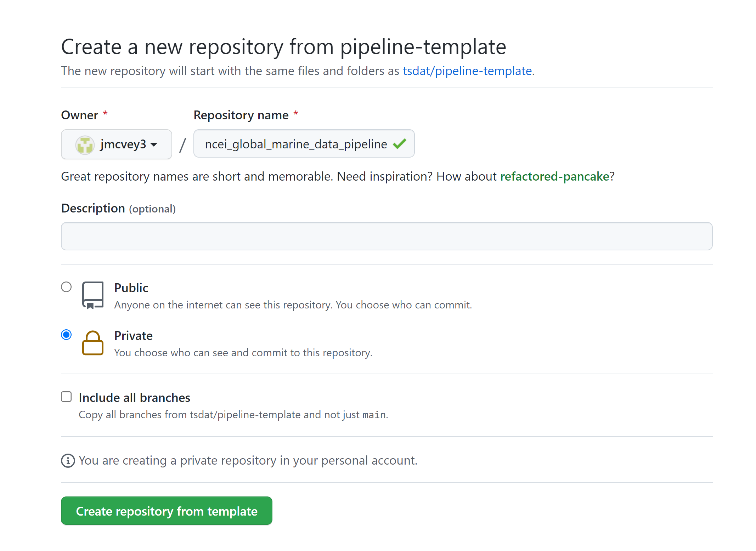
Task: Open the Owner jmcvey3 dropdown
Action: pos(117,144)
